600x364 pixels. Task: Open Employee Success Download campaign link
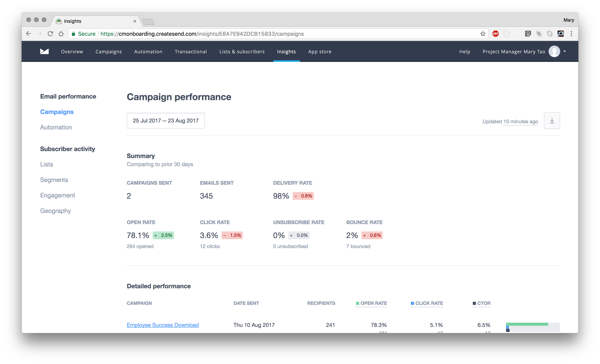coord(163,325)
